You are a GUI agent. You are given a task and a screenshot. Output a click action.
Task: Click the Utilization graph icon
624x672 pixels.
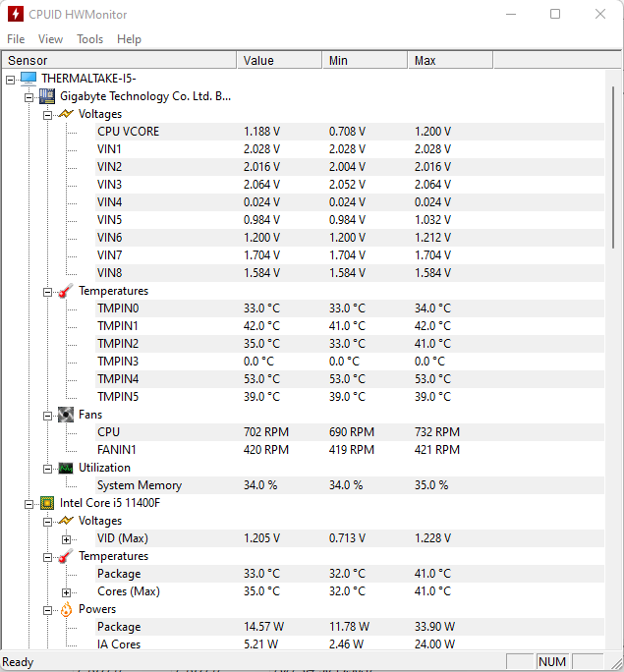[66, 468]
